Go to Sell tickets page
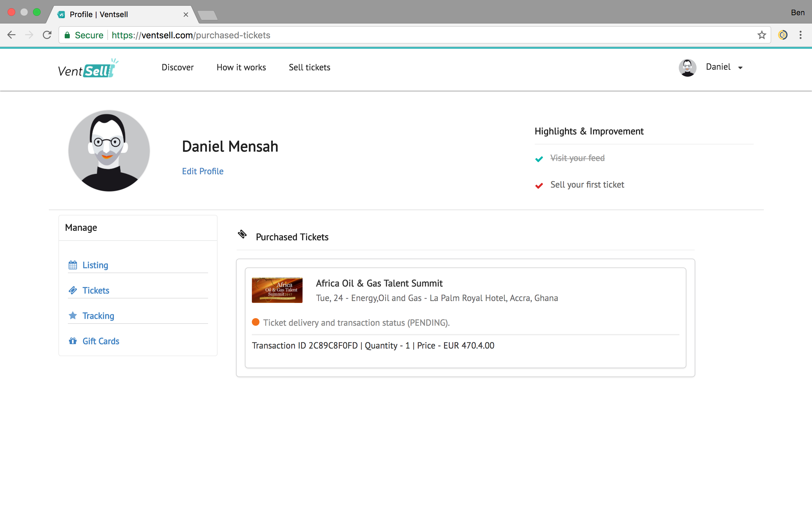 coord(309,67)
